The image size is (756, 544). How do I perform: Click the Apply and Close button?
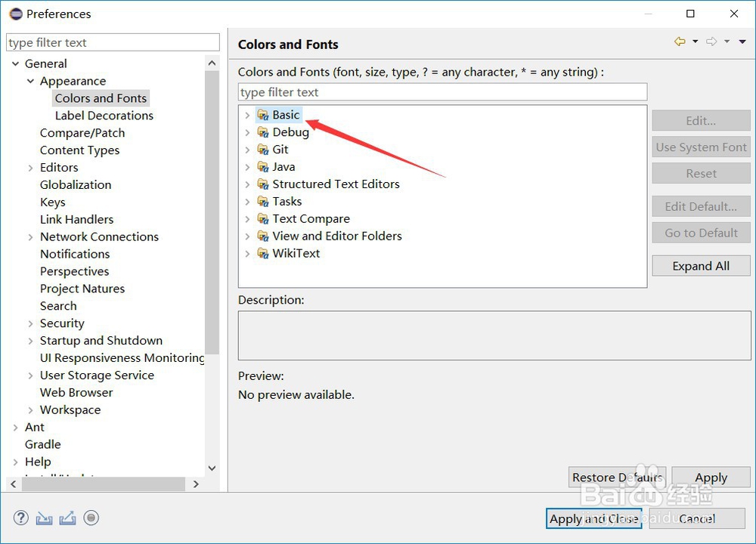[593, 519]
